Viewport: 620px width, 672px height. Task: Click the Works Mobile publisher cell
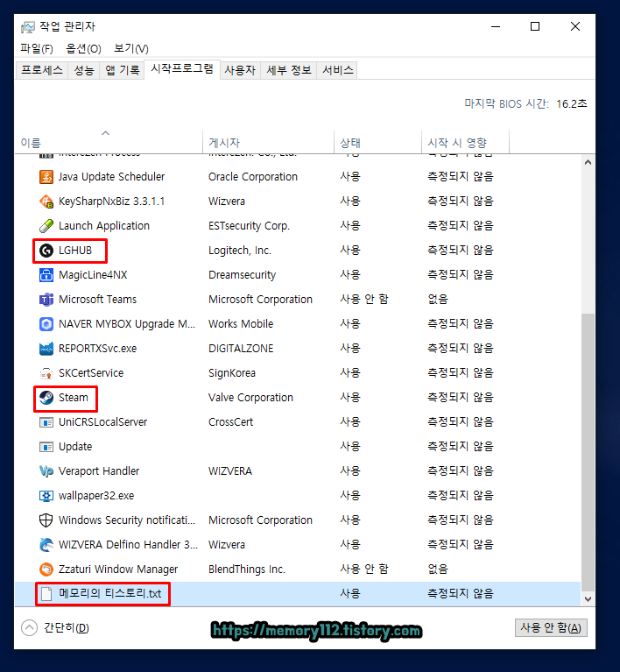[x=241, y=324]
